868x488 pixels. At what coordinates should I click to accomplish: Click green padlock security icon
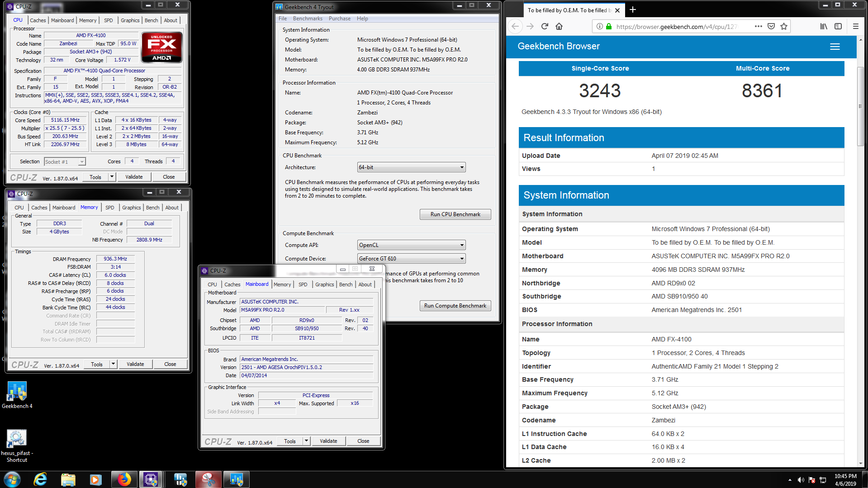[x=609, y=27]
